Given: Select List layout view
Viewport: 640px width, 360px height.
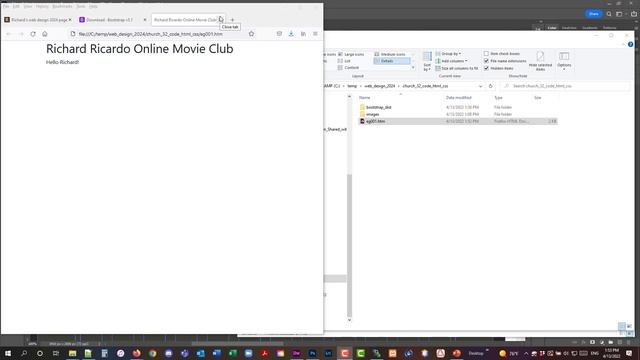Looking at the screenshot, I should pos(344,61).
